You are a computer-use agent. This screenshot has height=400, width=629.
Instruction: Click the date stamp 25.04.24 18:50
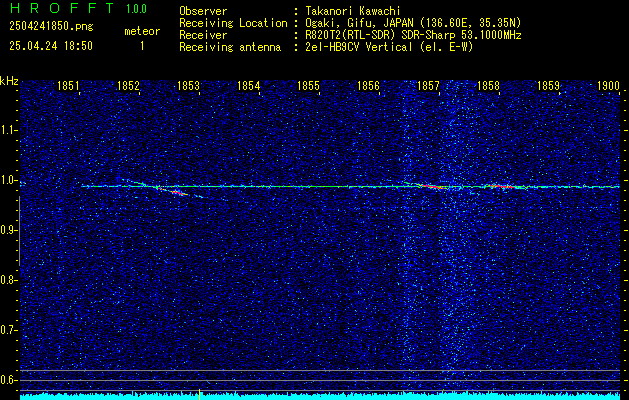pyautogui.click(x=51, y=46)
